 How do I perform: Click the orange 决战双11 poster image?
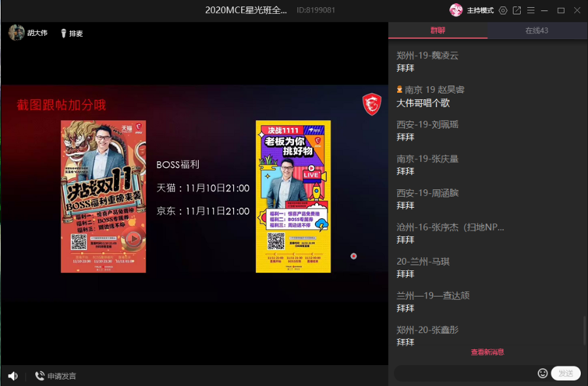[103, 197]
